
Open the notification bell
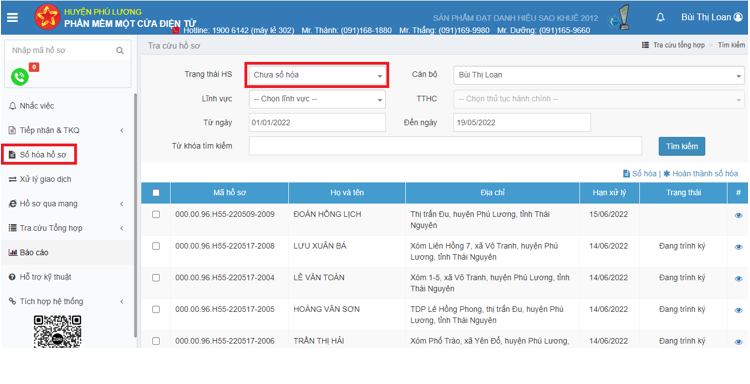pos(660,17)
